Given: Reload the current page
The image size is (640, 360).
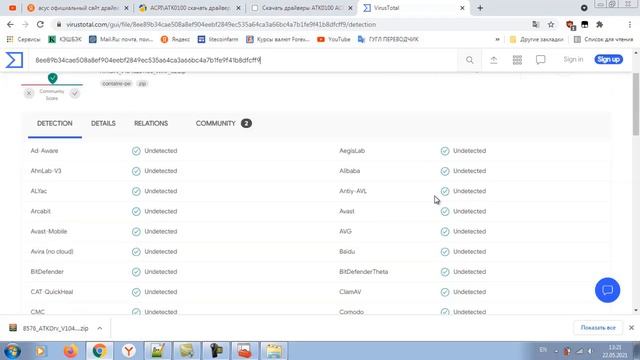Looking at the screenshot, I should 40,24.
